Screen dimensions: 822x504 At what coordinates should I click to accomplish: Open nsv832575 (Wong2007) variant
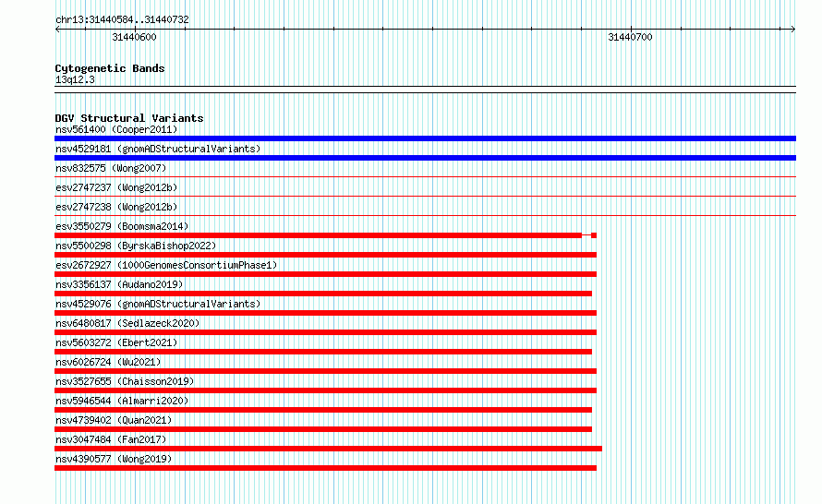pyautogui.click(x=111, y=168)
